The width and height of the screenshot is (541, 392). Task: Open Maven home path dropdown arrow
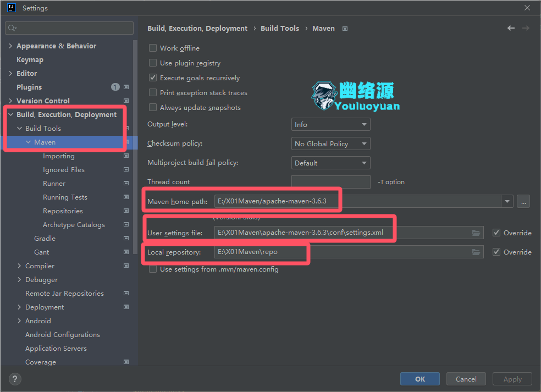(x=507, y=202)
